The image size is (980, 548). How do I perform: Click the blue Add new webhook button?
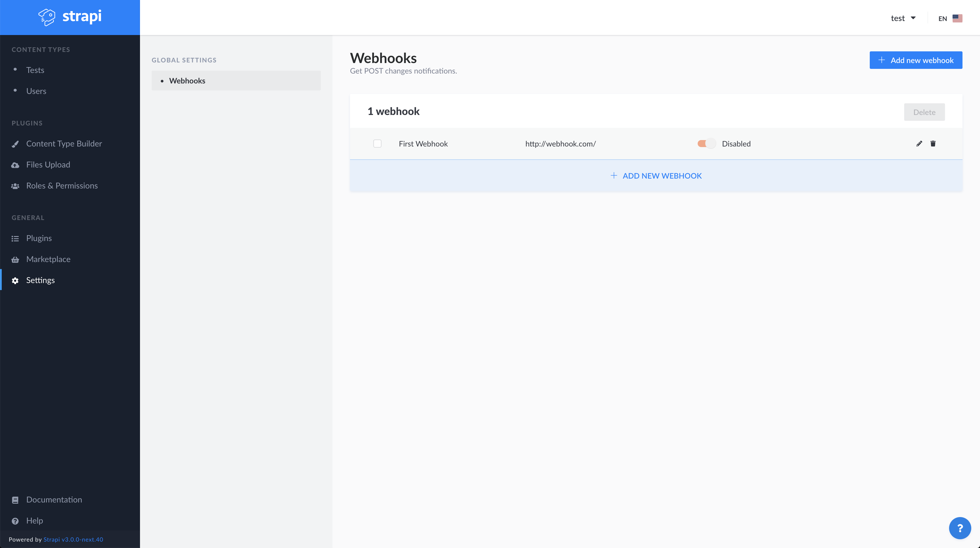point(915,60)
